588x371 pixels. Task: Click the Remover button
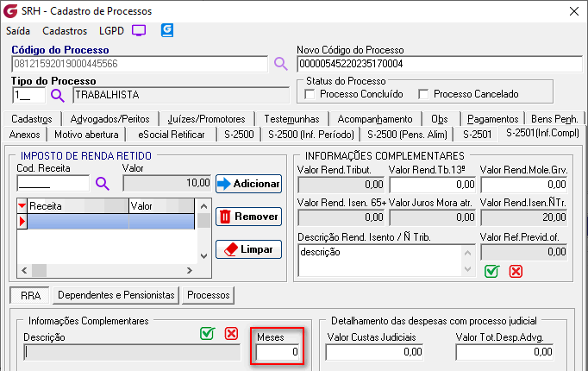tap(248, 217)
